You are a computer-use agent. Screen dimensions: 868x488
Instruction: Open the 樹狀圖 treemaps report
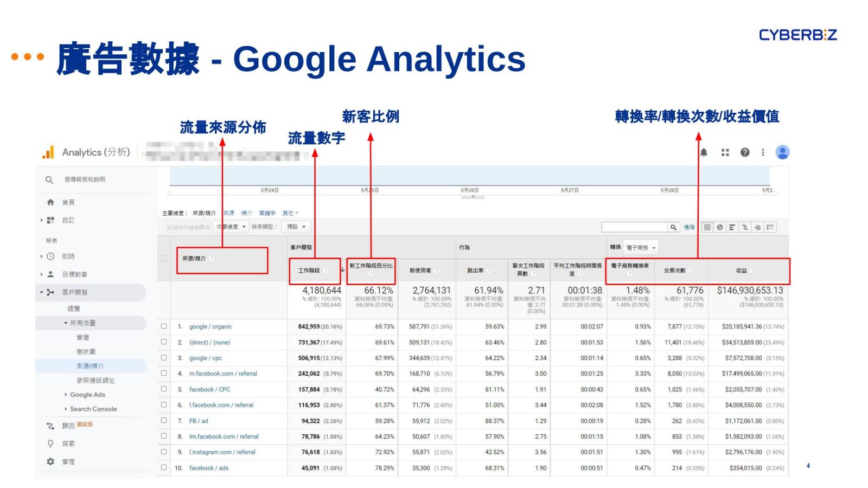click(86, 352)
